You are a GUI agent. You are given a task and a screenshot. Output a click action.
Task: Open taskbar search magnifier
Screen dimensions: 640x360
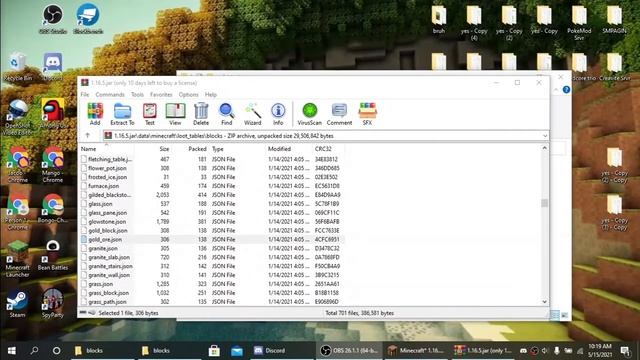tap(34, 350)
